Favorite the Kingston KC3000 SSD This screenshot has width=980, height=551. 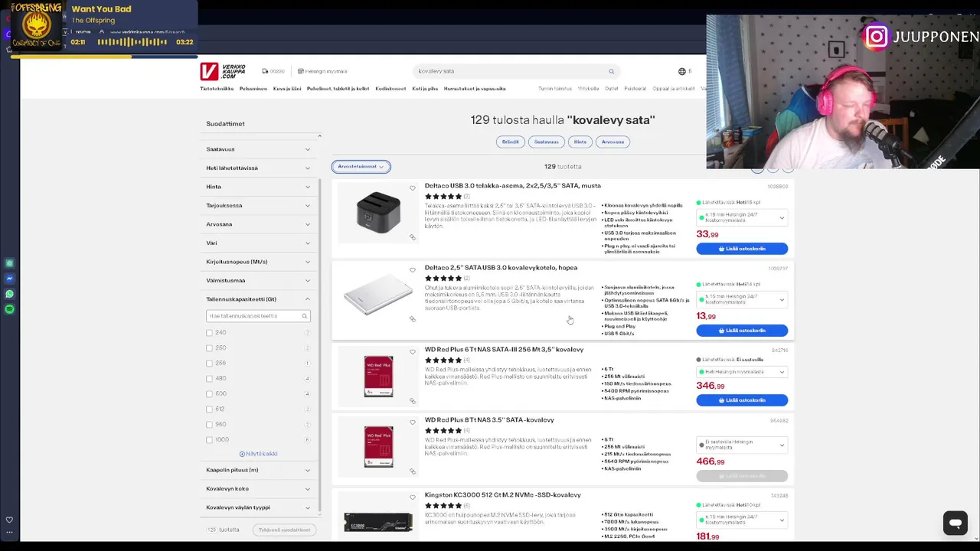tap(413, 497)
